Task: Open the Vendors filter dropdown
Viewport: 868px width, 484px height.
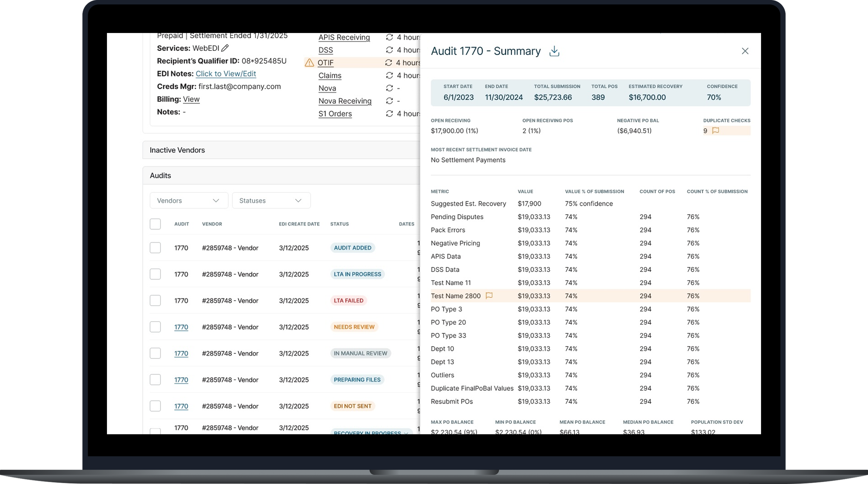Action: [x=189, y=200]
